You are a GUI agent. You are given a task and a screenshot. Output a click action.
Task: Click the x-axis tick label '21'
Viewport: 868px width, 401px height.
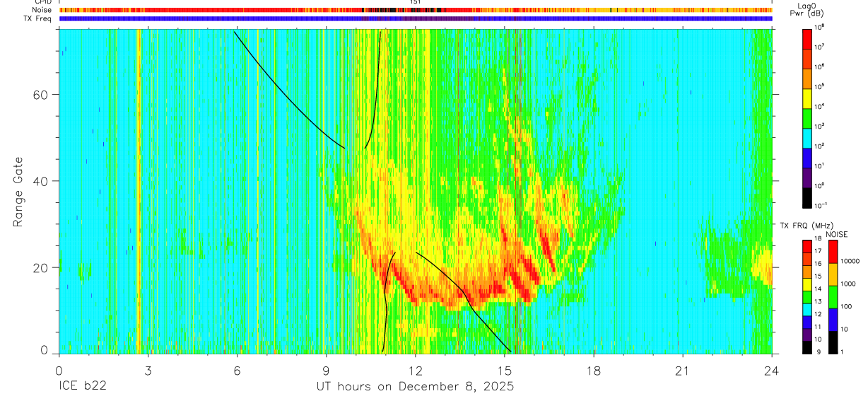tap(682, 371)
